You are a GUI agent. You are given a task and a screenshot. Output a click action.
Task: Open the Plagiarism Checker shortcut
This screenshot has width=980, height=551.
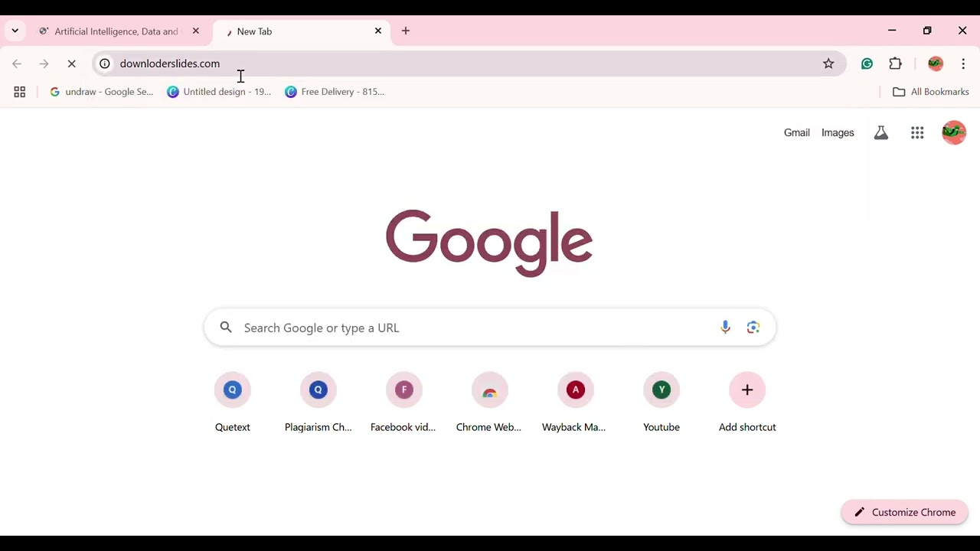click(318, 403)
